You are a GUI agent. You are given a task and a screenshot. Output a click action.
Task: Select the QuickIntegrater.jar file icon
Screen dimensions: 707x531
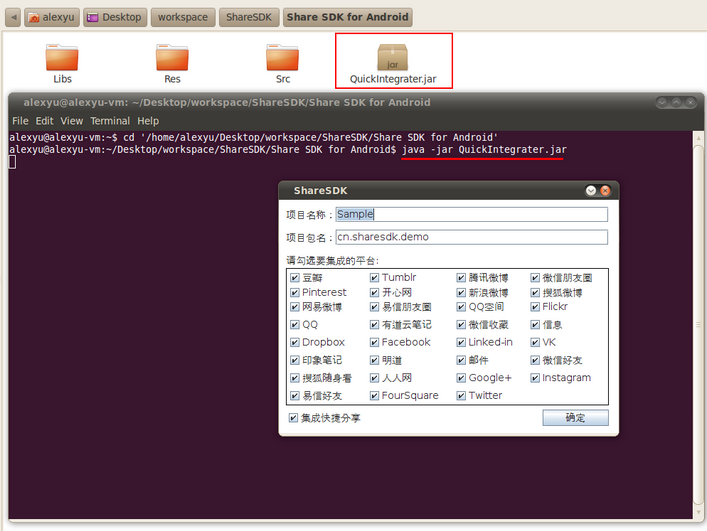(392, 58)
